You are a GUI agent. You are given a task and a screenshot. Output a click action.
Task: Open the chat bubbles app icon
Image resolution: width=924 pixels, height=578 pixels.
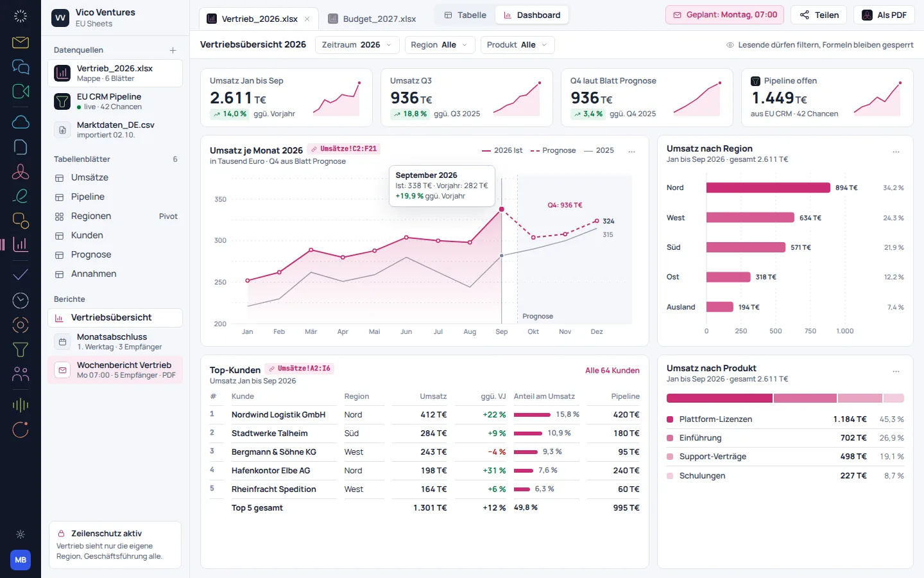(21, 67)
